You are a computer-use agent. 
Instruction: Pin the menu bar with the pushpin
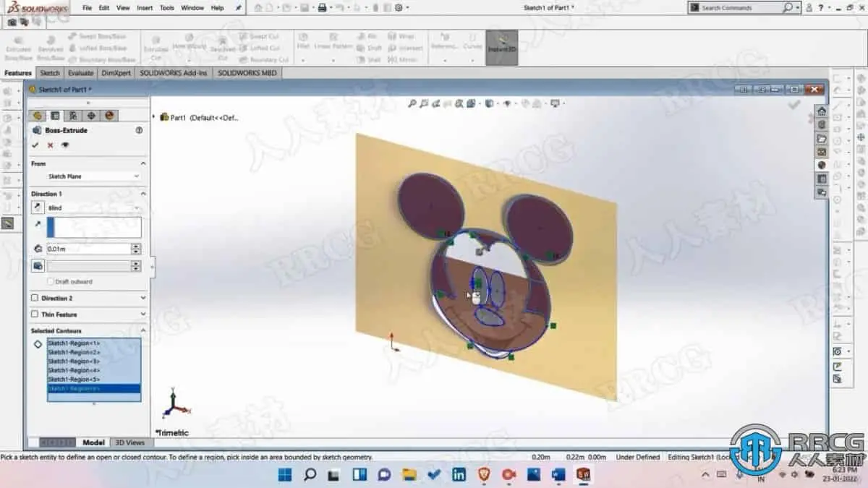(239, 8)
